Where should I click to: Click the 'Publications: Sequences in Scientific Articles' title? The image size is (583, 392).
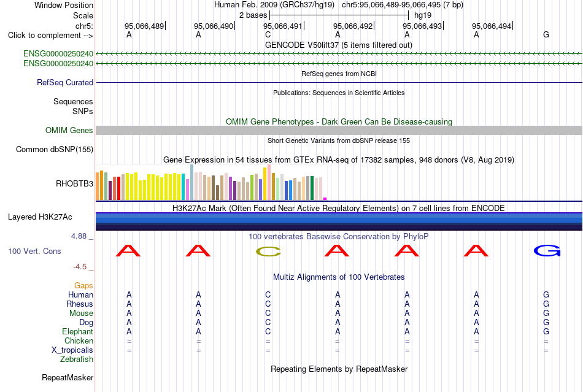pyautogui.click(x=339, y=93)
